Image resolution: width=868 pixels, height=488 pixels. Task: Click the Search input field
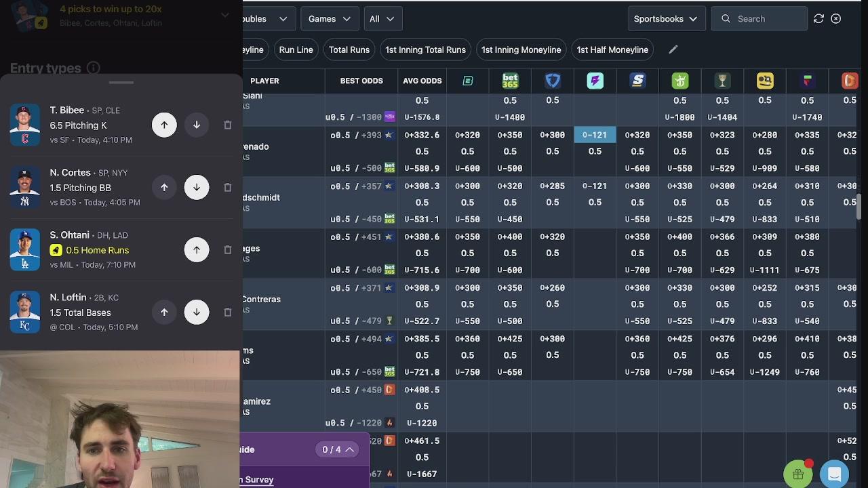click(759, 19)
